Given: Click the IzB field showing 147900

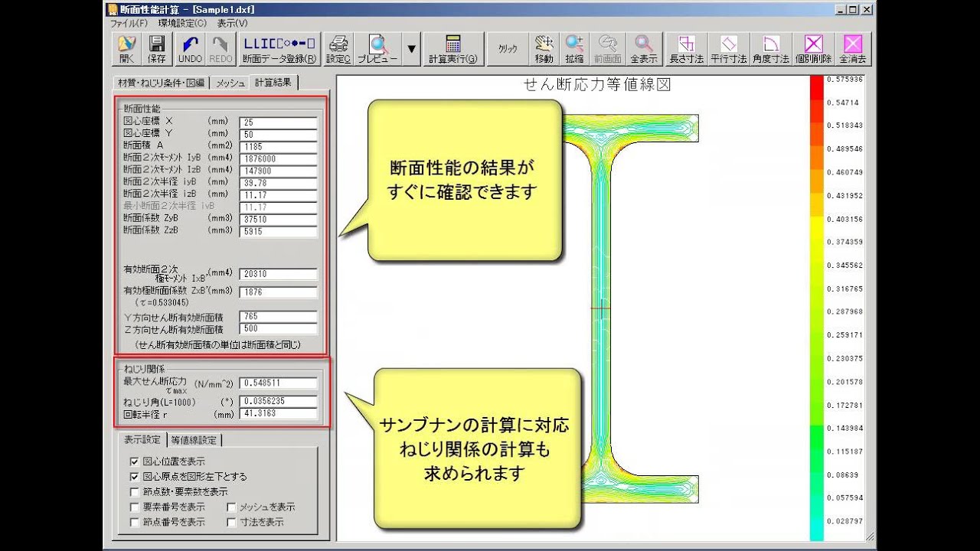Looking at the screenshot, I should [x=278, y=171].
